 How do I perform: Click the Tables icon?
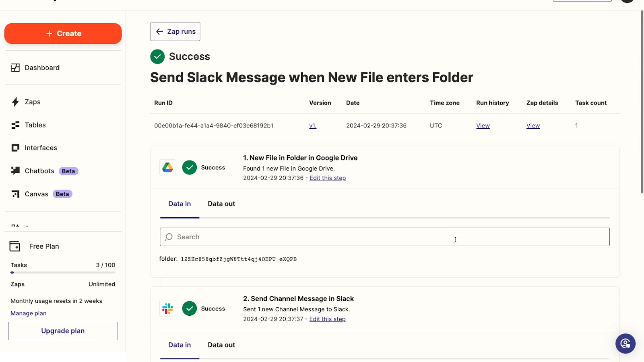[15, 125]
